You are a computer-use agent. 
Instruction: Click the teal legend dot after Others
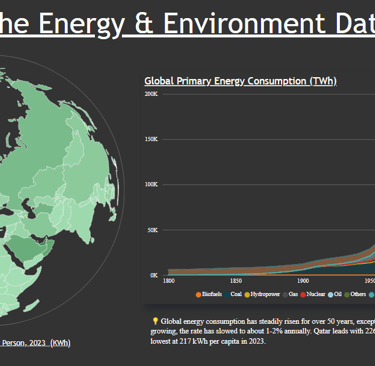pyautogui.click(x=372, y=295)
